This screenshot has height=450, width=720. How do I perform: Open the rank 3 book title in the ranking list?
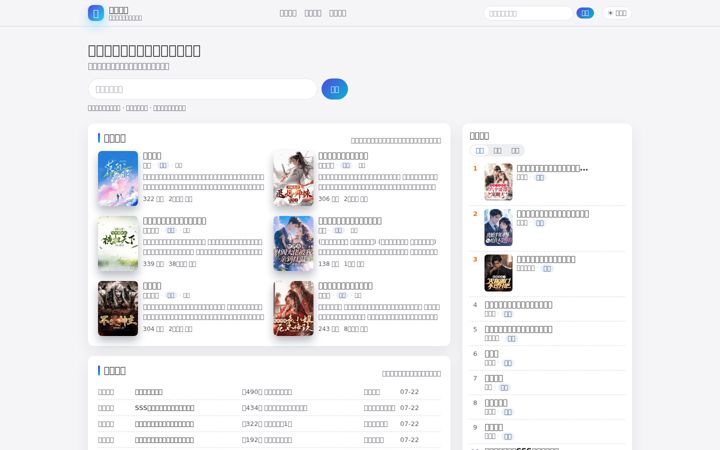pyautogui.click(x=546, y=259)
